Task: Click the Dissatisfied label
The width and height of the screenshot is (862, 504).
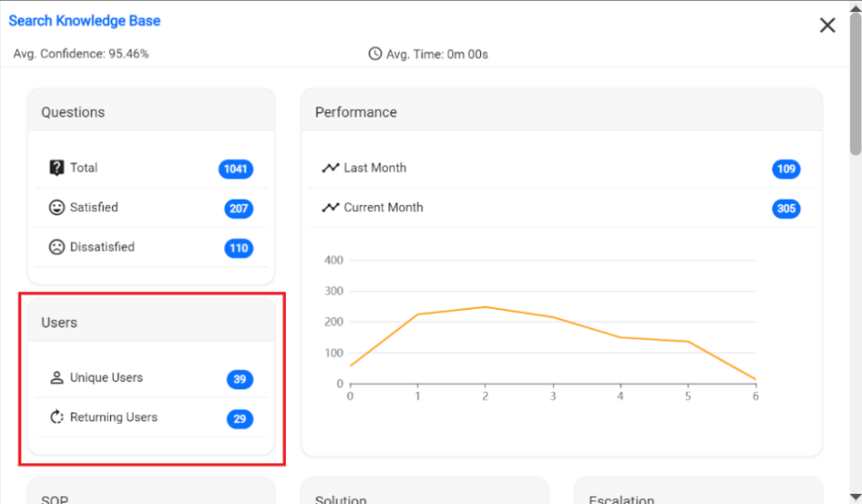Action: (x=102, y=246)
